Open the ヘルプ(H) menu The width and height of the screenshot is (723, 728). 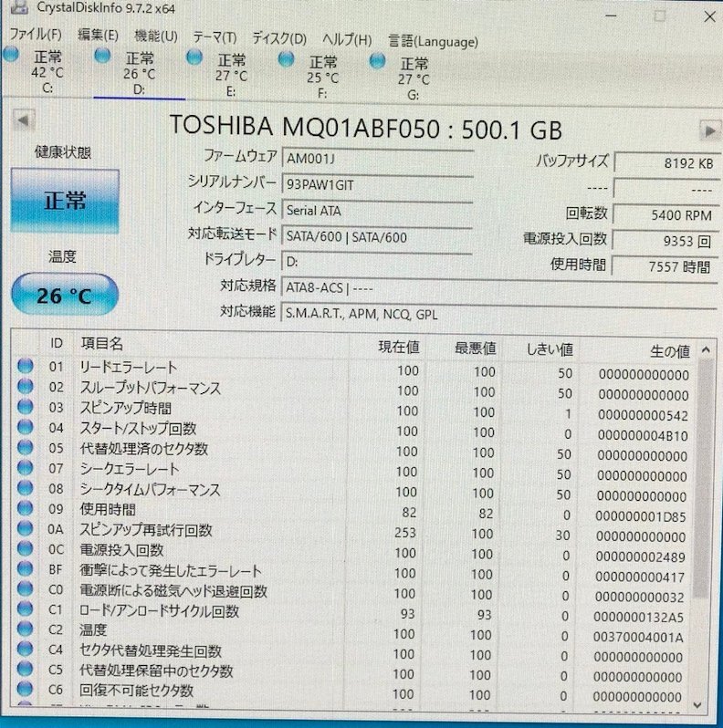coord(347,40)
